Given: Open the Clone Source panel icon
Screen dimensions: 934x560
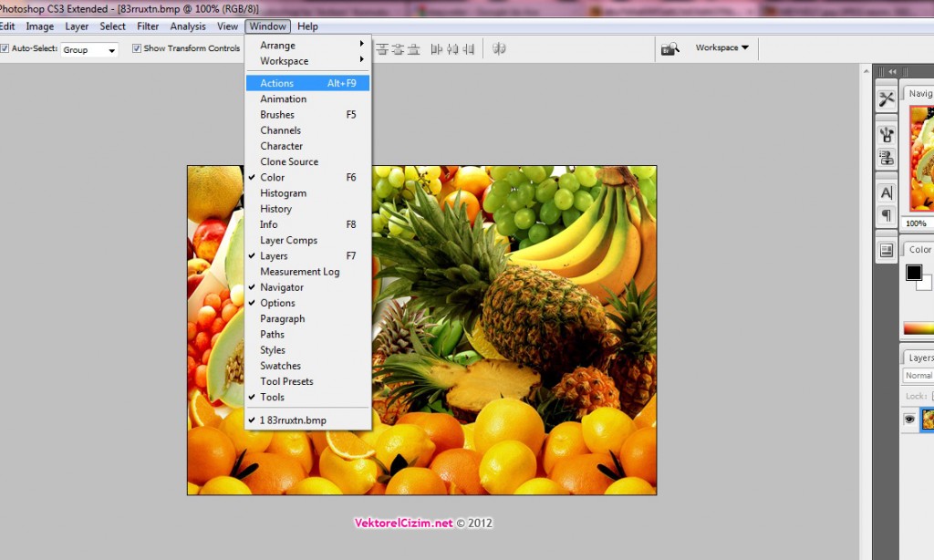Looking at the screenshot, I should [886, 158].
